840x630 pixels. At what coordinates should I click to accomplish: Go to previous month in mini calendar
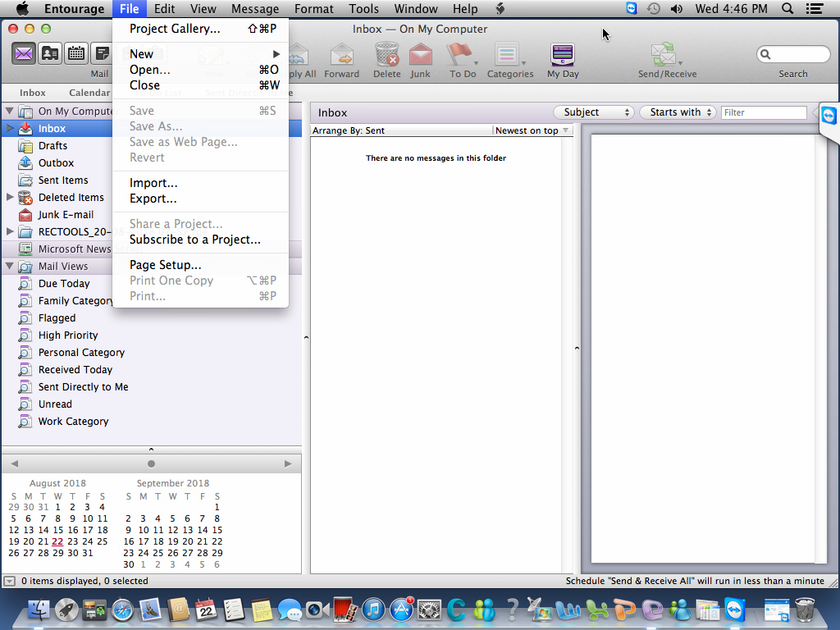pyautogui.click(x=15, y=463)
